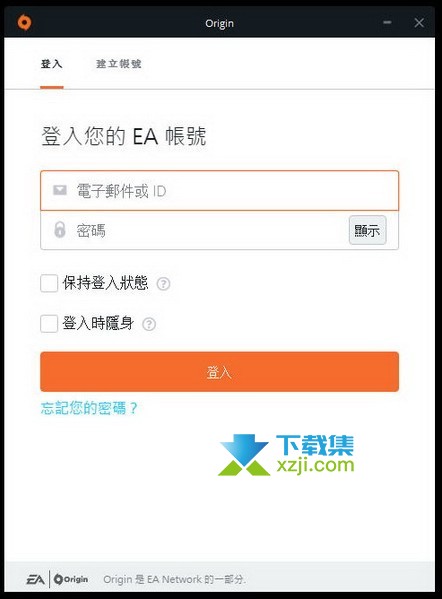
Task: Open help icon beside 保持登入狀態
Action: pos(164,283)
